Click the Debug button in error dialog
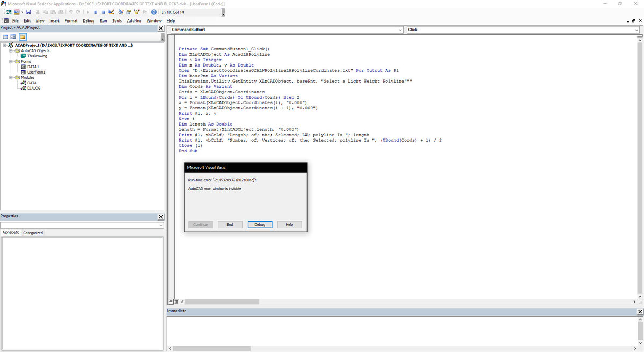Screen dimensions: 644x352 point(260,224)
